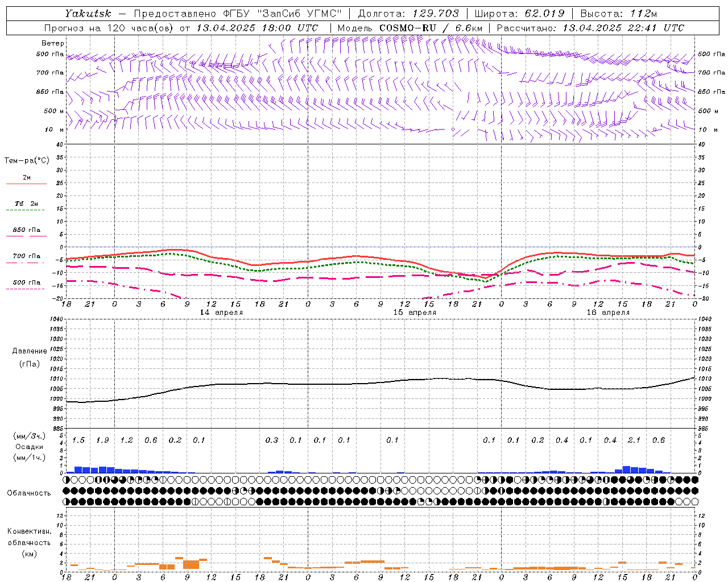This screenshot has width=728, height=582.
Task: Select the text Предоставлено ФГБУ "ЗапСиб УГМС"
Action: point(238,13)
